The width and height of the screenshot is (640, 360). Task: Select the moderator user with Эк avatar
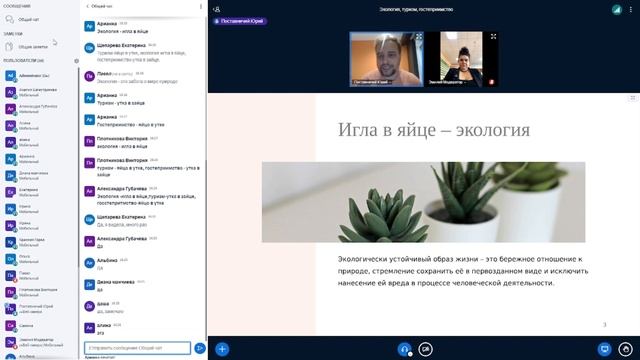click(40, 342)
